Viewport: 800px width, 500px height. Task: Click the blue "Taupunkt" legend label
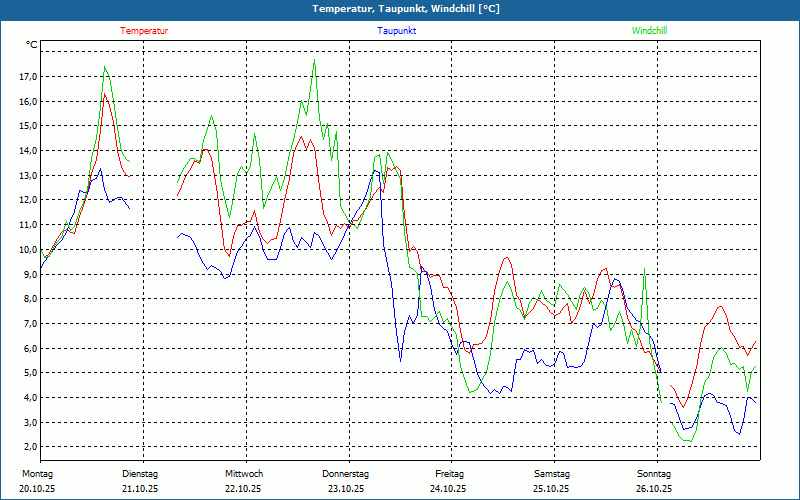[x=397, y=31]
